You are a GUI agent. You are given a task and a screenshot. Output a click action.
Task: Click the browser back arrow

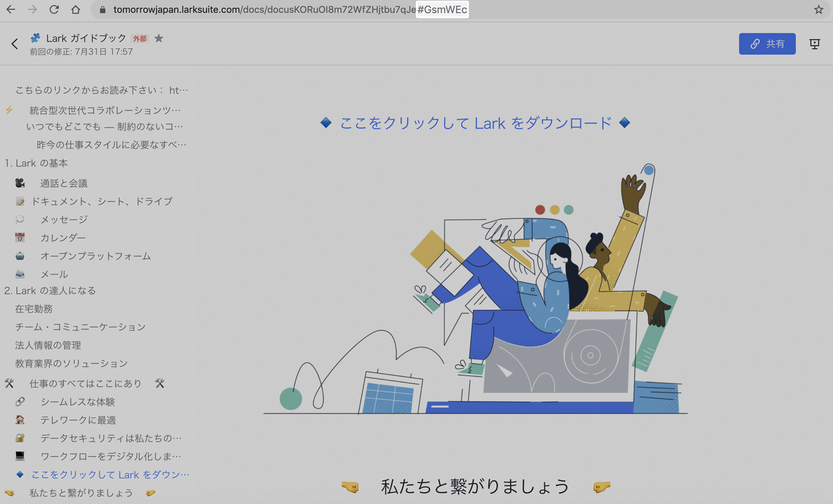pyautogui.click(x=11, y=10)
